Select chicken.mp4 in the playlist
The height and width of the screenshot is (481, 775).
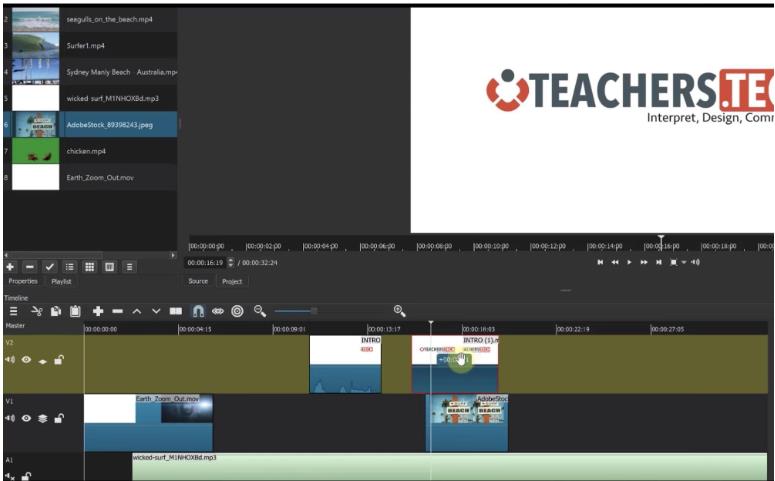coord(90,151)
